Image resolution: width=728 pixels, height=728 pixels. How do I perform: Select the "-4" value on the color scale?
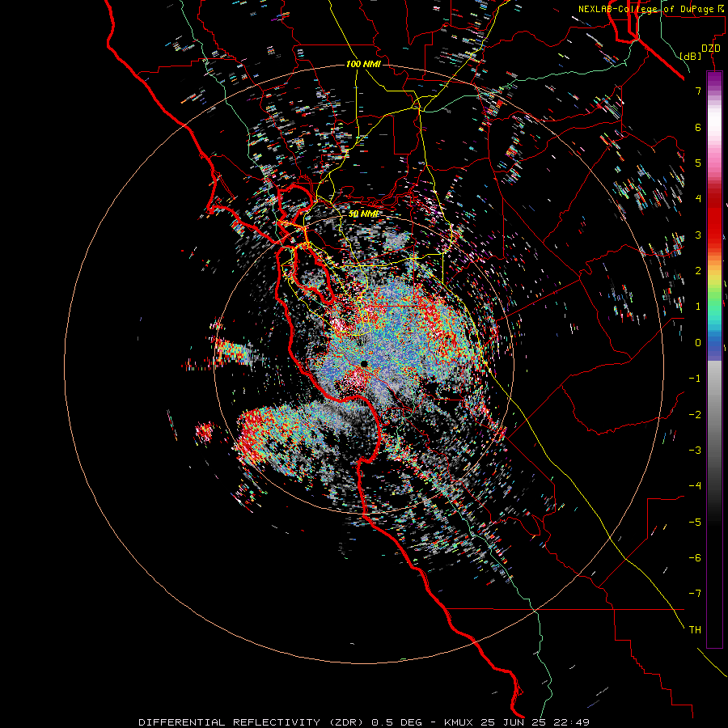695,486
